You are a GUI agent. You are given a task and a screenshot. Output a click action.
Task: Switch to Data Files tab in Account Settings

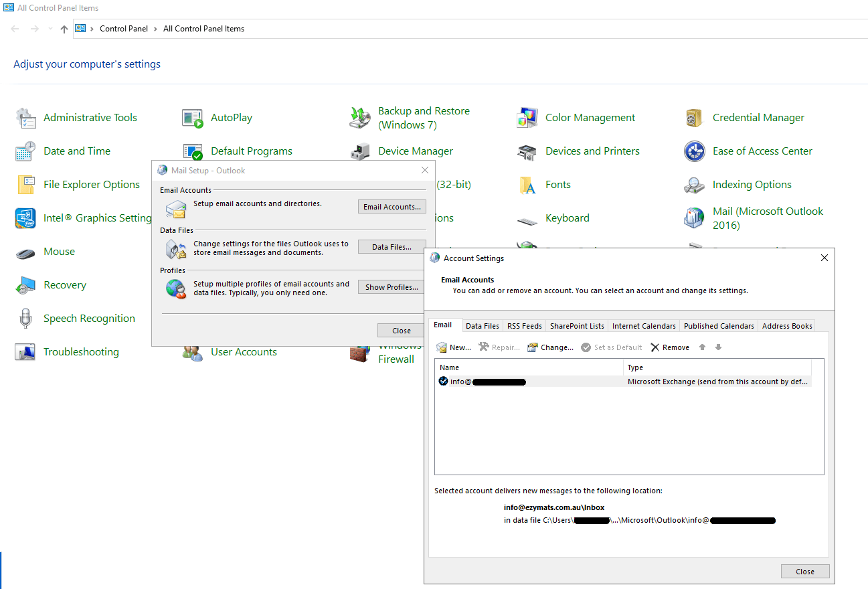pos(483,326)
